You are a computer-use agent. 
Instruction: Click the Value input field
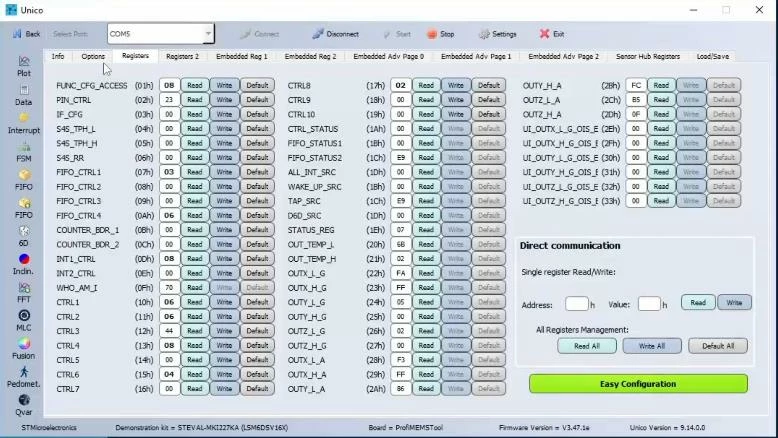[x=649, y=304]
